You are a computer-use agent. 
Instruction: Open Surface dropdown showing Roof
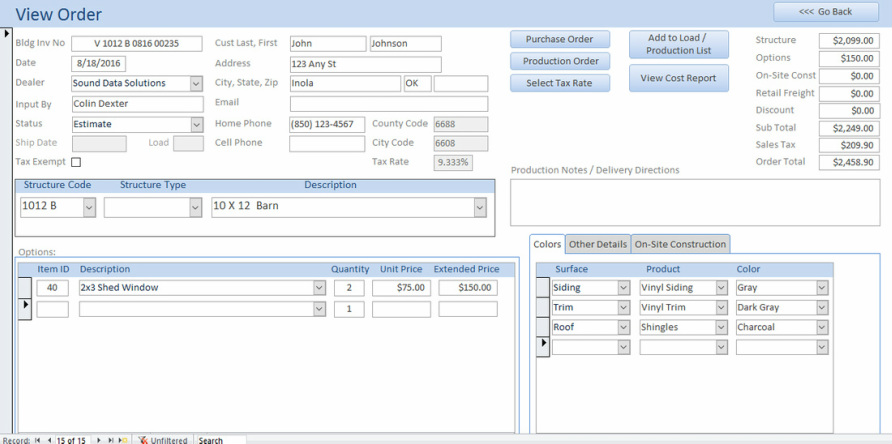pyautogui.click(x=623, y=327)
